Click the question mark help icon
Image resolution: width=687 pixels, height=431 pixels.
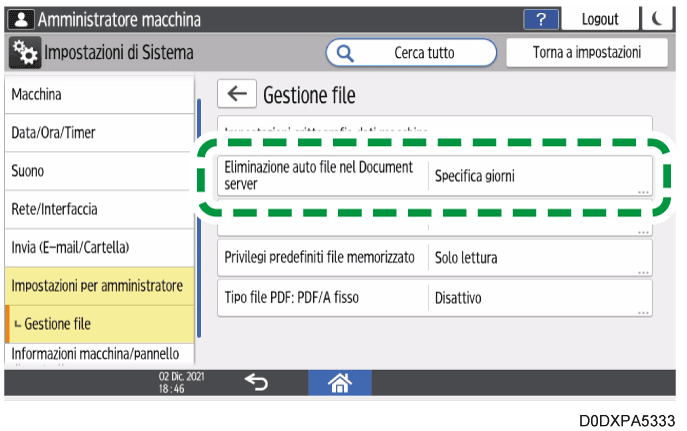point(541,19)
